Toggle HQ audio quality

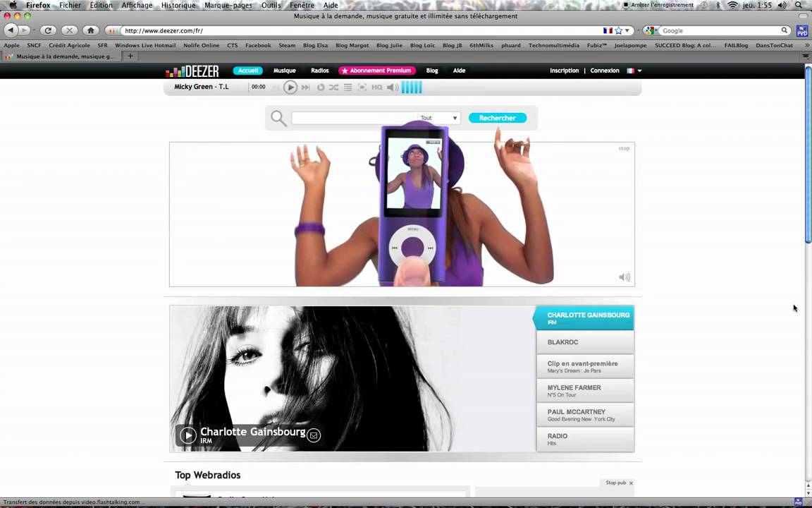pos(377,87)
